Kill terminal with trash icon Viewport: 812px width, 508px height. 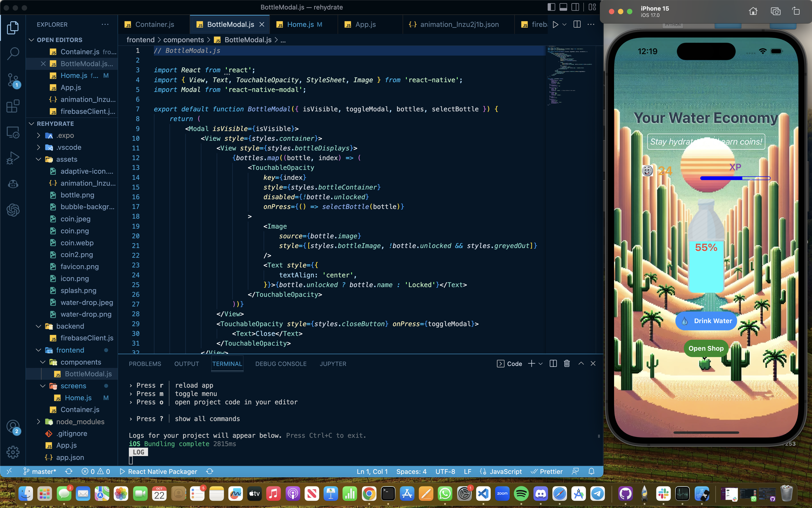point(567,363)
